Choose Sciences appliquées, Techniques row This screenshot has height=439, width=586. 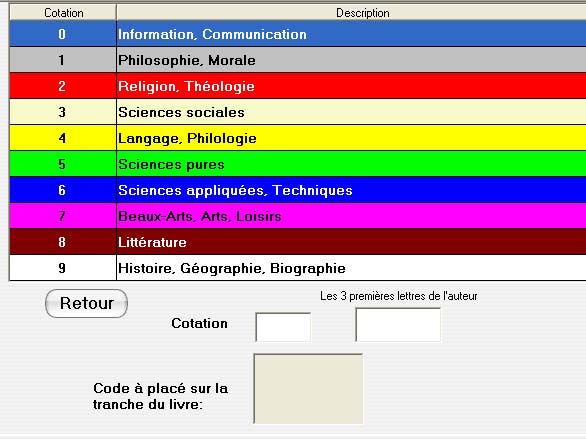(297, 190)
